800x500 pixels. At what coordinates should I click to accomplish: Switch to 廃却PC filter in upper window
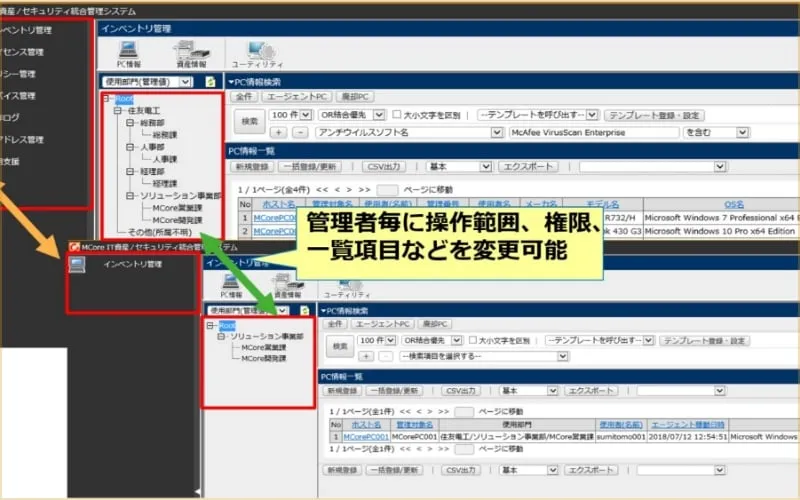click(355, 96)
